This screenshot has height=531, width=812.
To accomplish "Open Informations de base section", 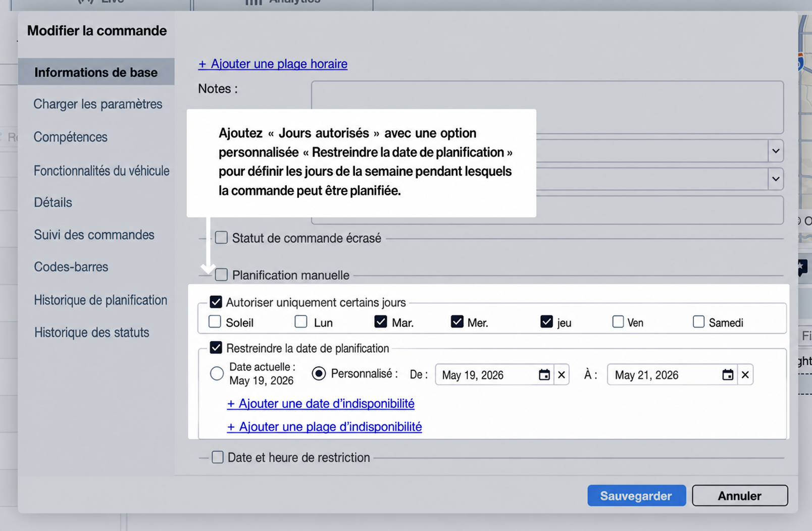I will 96,72.
